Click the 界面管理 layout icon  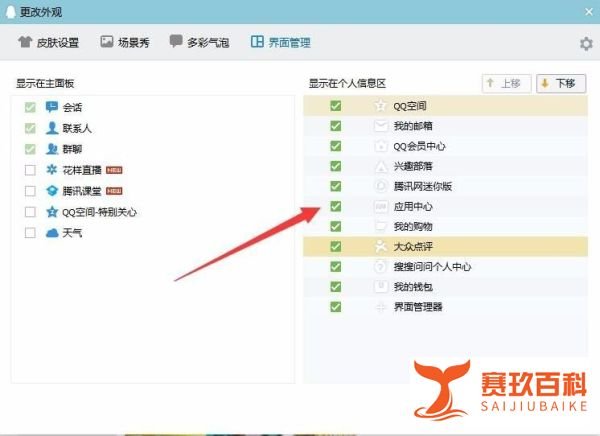pyautogui.click(x=257, y=41)
